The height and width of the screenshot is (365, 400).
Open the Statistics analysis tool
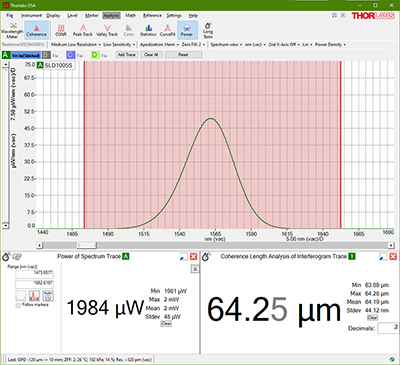tap(148, 30)
